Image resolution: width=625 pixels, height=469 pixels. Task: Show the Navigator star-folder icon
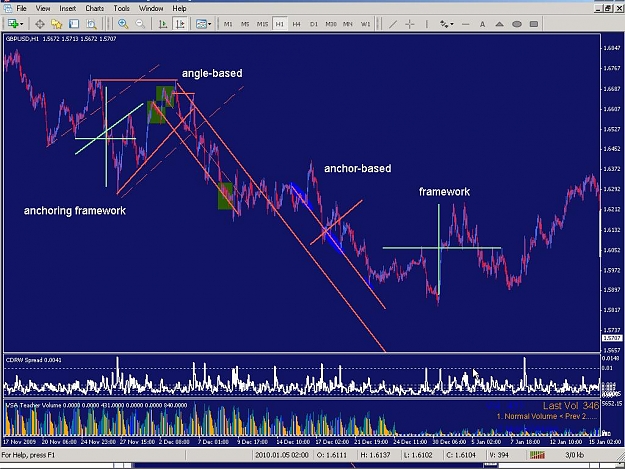pos(57,24)
